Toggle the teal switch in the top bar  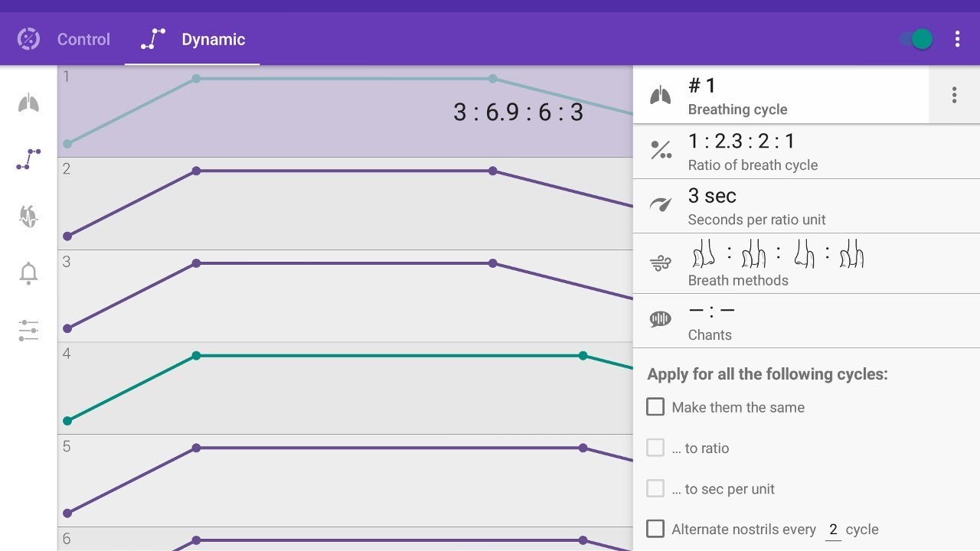(916, 39)
